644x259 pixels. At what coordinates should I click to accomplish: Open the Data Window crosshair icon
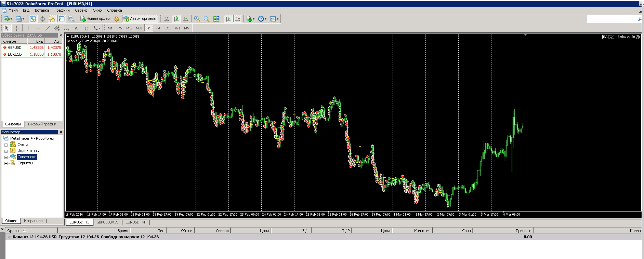tap(42, 19)
